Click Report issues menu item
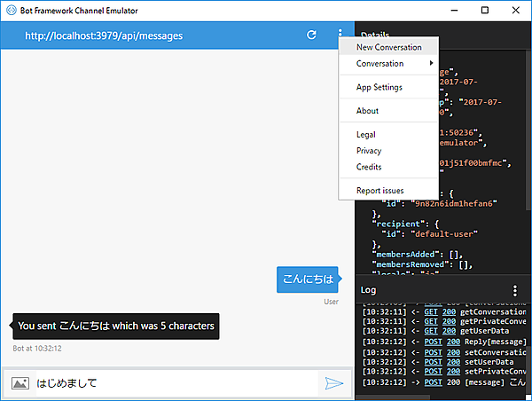Screen dimensions: 532x401 pyautogui.click(x=389, y=191)
